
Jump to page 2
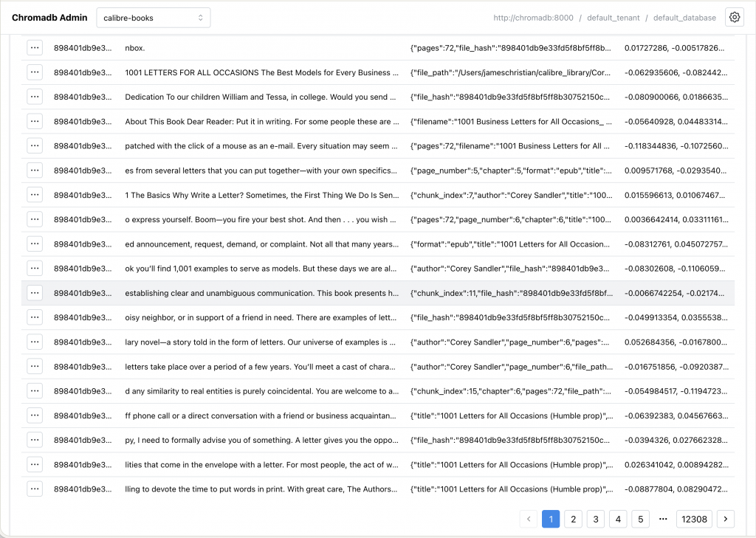[573, 519]
